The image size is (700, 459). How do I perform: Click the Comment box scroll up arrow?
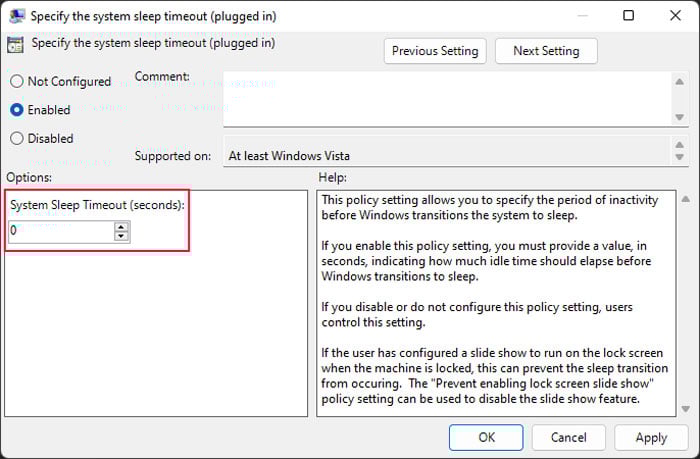pos(679,82)
